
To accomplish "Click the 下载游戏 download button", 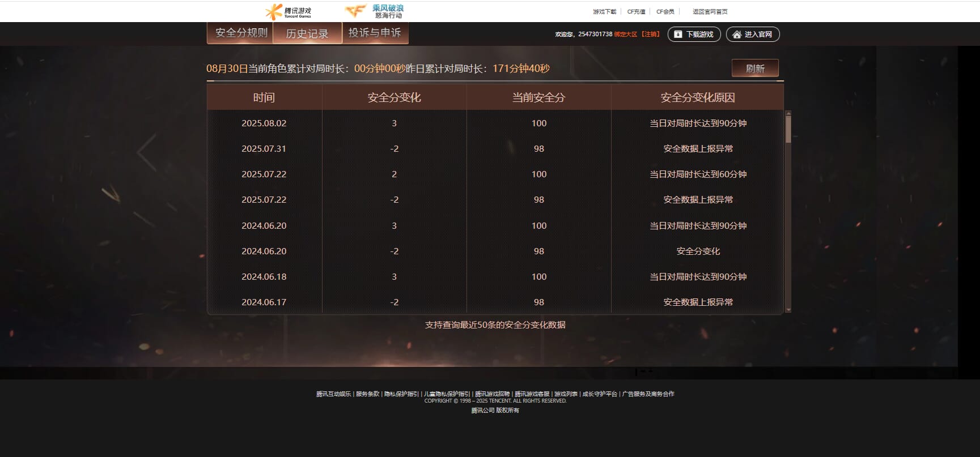I will [x=694, y=35].
